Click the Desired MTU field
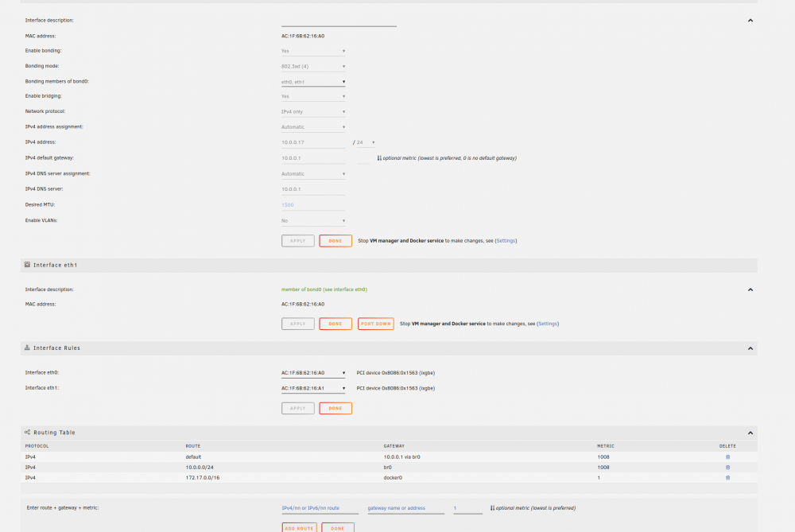The width and height of the screenshot is (795, 532). 313,205
